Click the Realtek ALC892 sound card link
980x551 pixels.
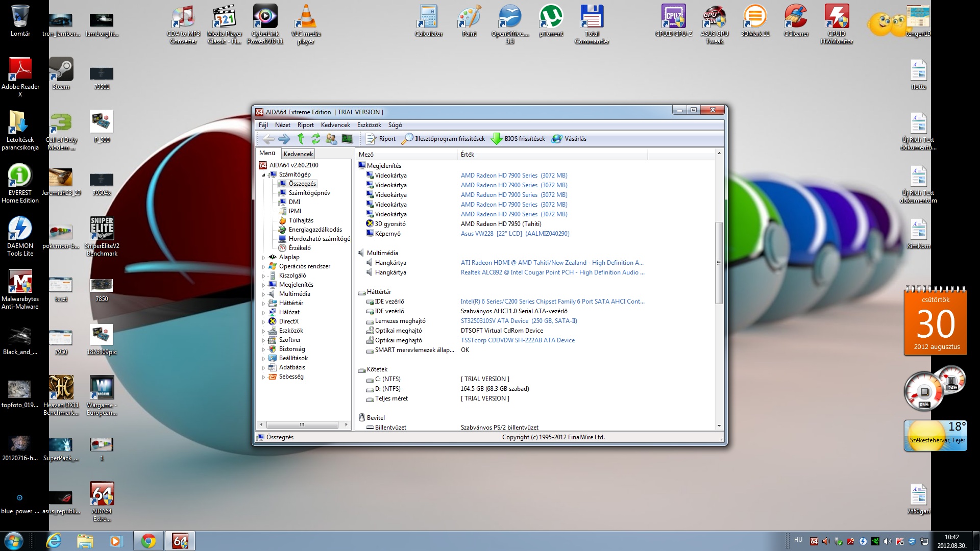click(553, 272)
